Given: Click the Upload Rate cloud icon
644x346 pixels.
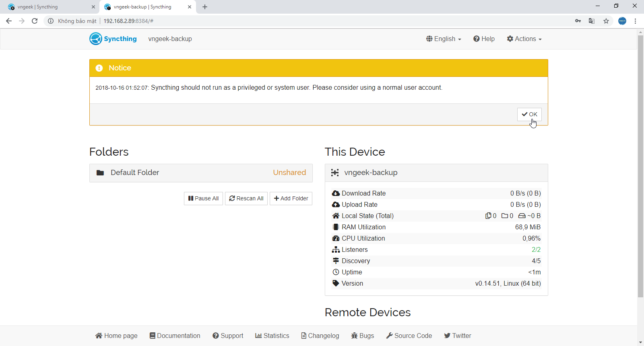Looking at the screenshot, I should pyautogui.click(x=336, y=204).
